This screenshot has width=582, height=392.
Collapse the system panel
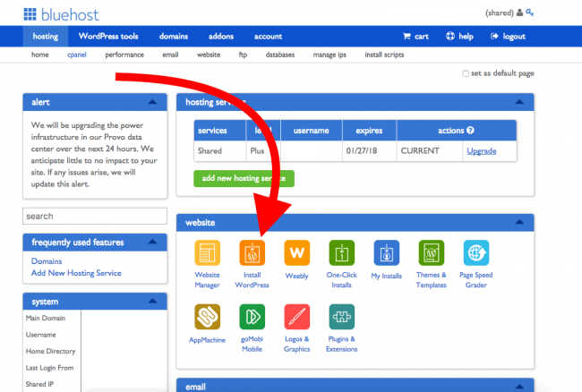pyautogui.click(x=152, y=301)
